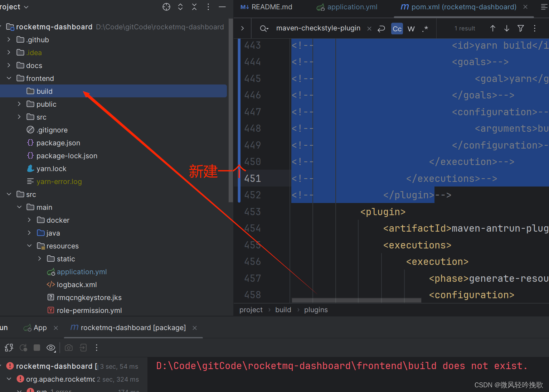Screen dimensions: 549x392
Task: Click line number 451 in gutter
Action: (x=253, y=178)
